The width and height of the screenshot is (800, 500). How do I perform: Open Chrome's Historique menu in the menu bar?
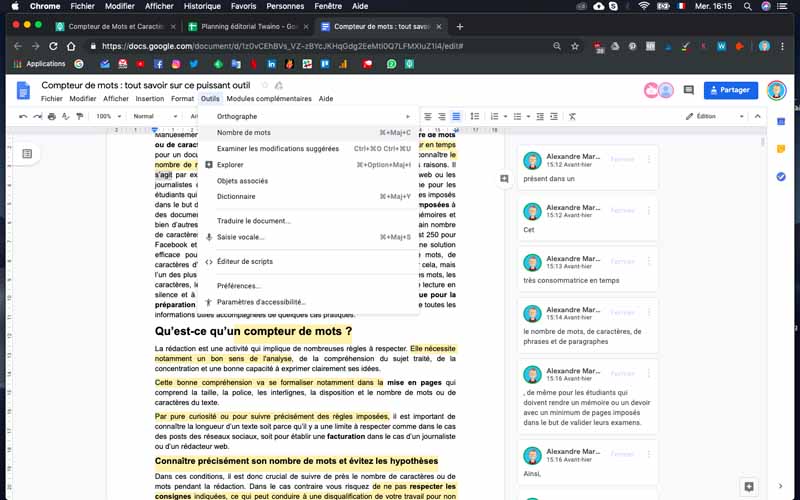(202, 6)
